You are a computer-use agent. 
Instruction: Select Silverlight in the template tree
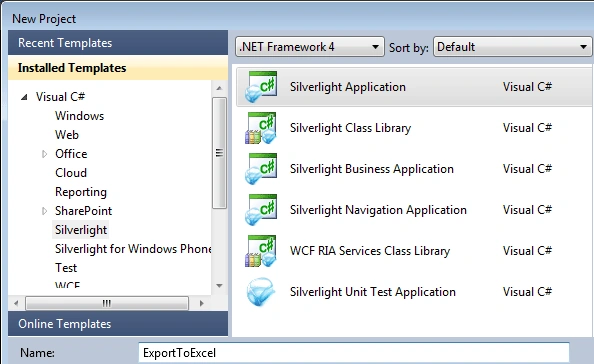[x=81, y=230]
